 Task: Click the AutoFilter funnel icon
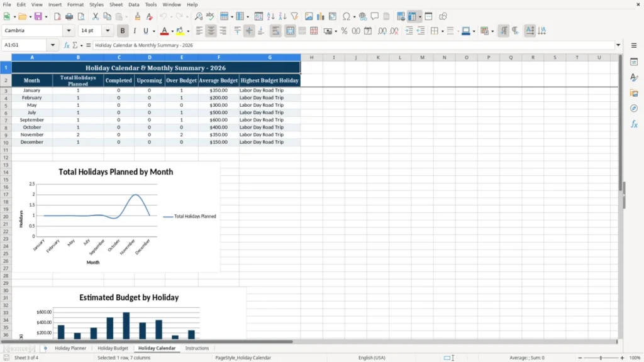click(294, 16)
